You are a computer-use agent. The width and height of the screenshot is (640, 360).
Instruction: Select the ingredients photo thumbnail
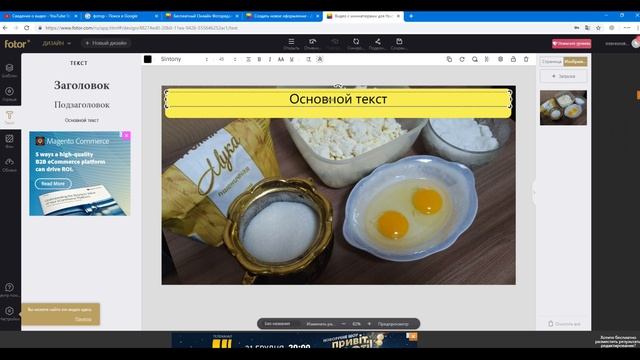click(x=563, y=108)
